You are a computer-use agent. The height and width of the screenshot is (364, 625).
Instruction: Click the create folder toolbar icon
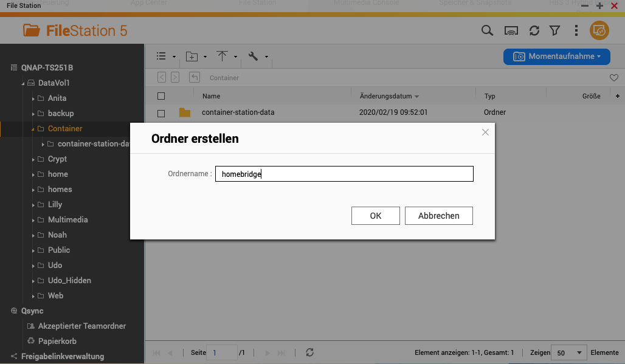192,57
